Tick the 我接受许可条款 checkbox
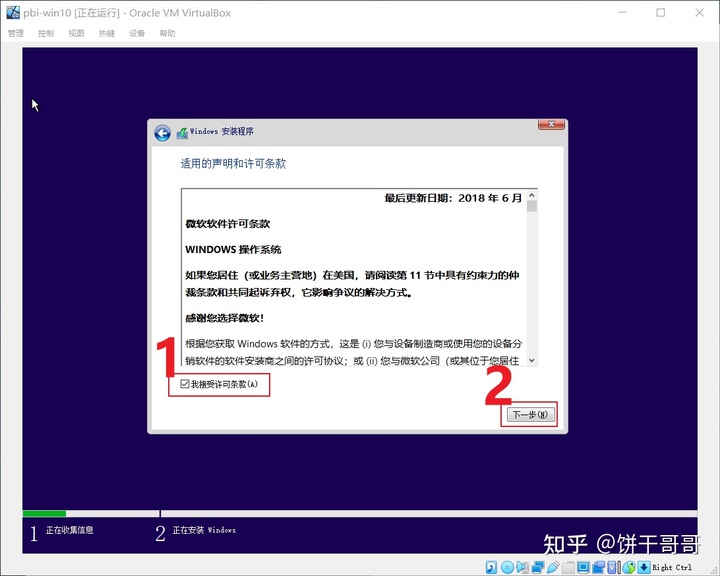The image size is (720, 576). (185, 384)
